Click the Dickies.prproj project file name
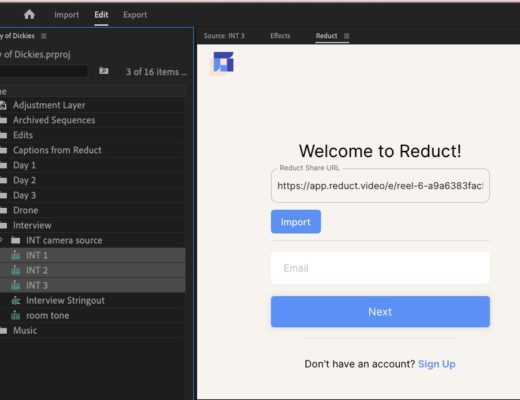520x400 pixels. (x=35, y=54)
